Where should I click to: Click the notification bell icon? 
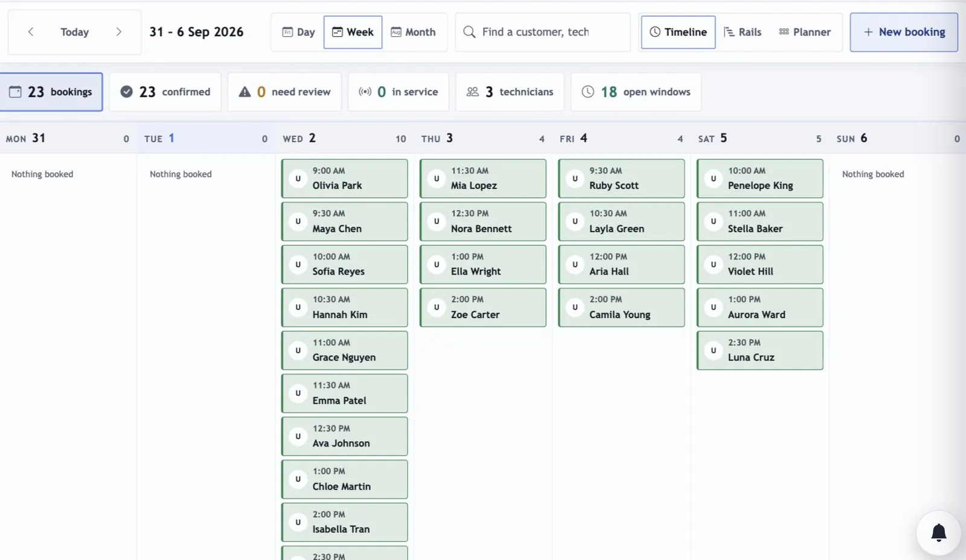click(938, 533)
